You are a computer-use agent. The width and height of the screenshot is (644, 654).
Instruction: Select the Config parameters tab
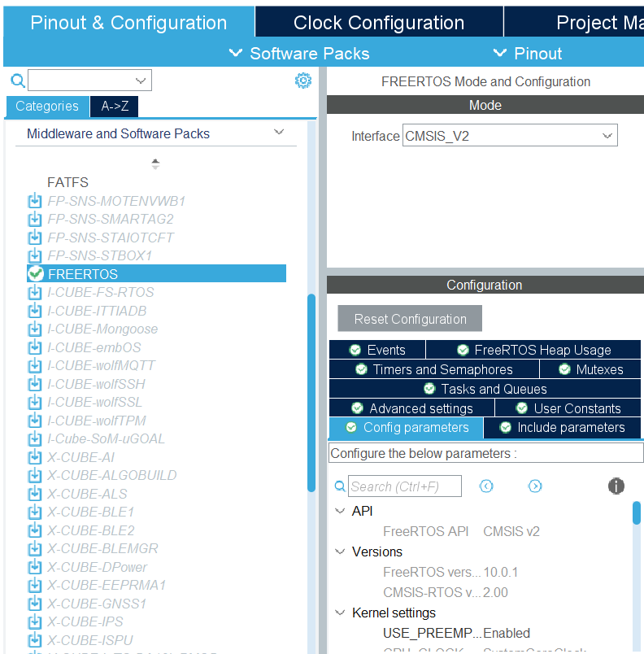(x=407, y=428)
